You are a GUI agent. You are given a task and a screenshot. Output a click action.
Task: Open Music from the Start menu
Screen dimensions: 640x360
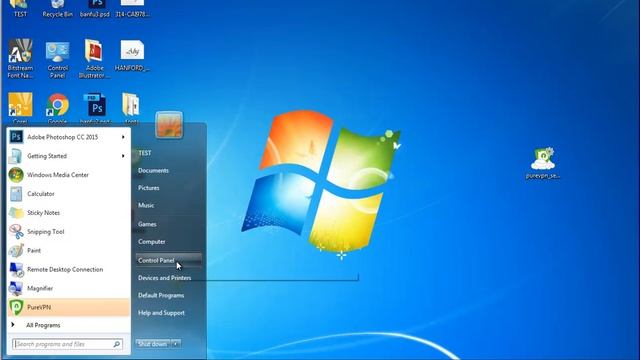tap(146, 205)
